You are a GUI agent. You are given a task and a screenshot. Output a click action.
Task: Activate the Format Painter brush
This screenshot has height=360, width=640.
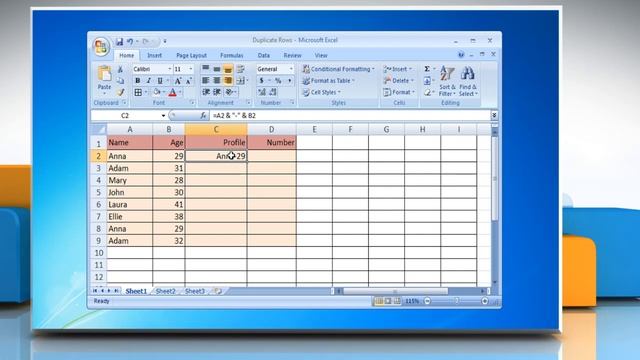120,92
